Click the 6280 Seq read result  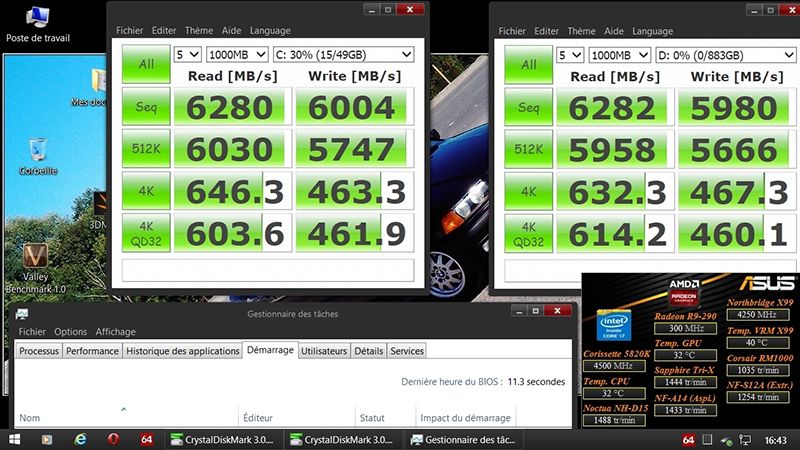pos(232,107)
